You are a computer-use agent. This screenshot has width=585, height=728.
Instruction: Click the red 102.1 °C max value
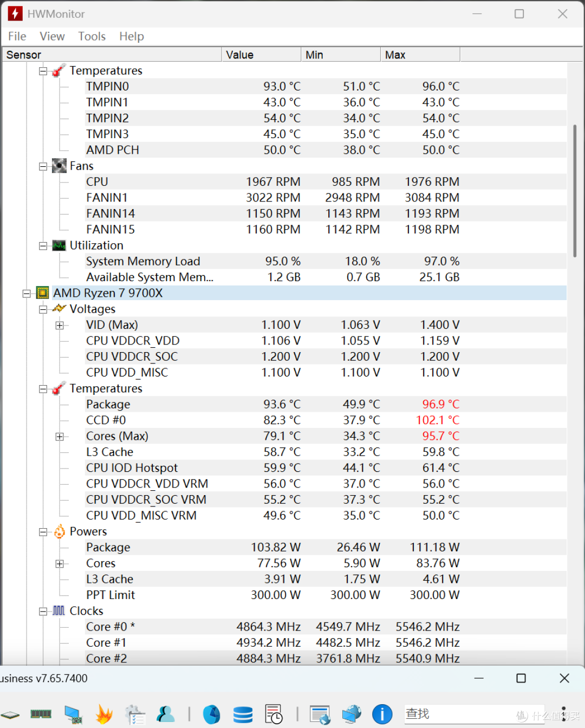click(x=438, y=420)
